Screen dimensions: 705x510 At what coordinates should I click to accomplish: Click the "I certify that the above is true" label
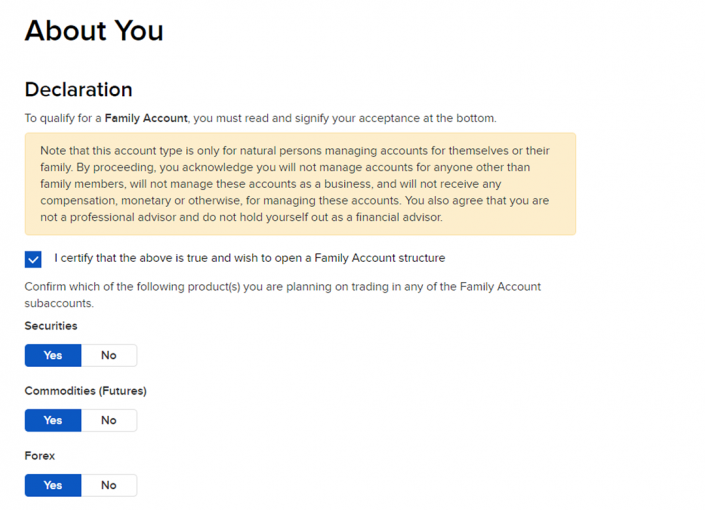249,258
